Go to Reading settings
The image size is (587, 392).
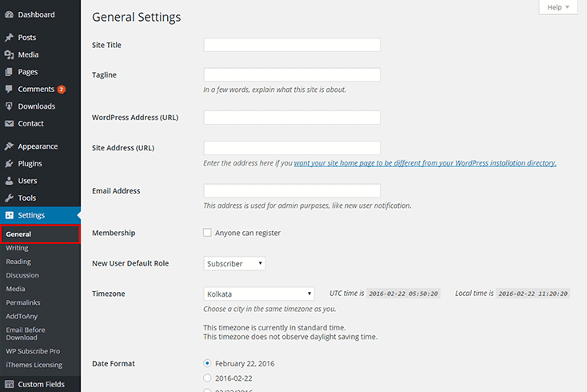(x=18, y=262)
